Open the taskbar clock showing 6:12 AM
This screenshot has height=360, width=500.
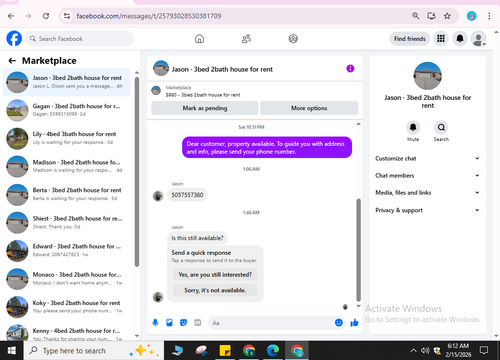458,350
